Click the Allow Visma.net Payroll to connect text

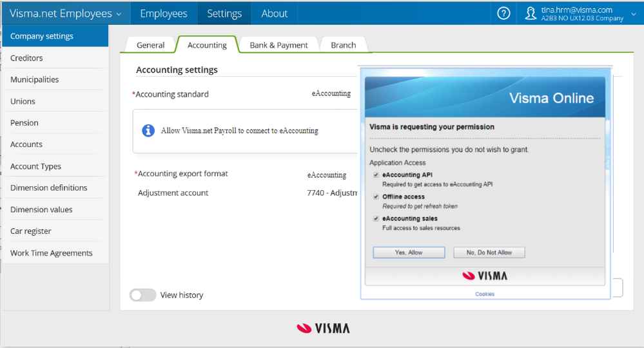click(x=239, y=130)
